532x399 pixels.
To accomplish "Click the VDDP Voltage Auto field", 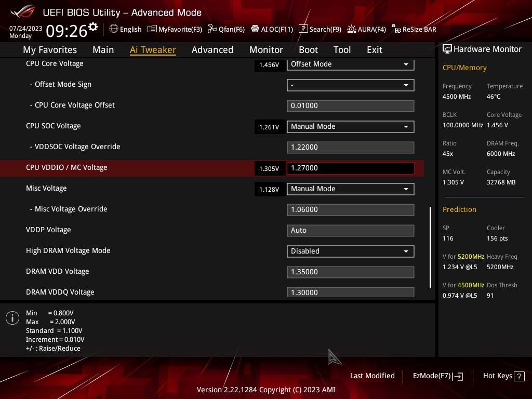I will 351,231.
